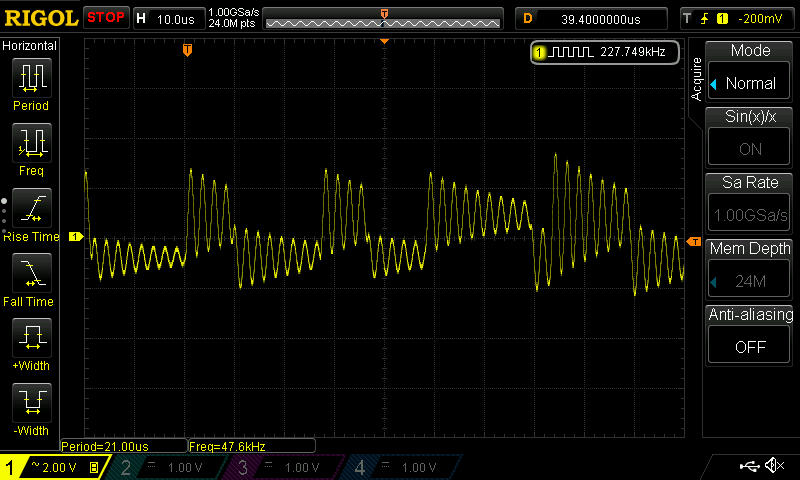Click channel 1 bandwidth limit B icon
This screenshot has height=480, width=800.
pos(94,467)
